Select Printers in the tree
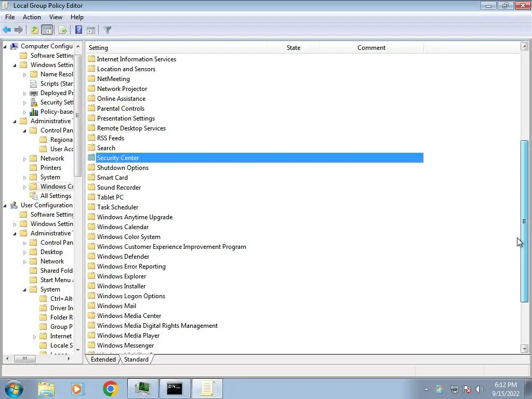Viewport: 532px width, 399px height. click(51, 168)
